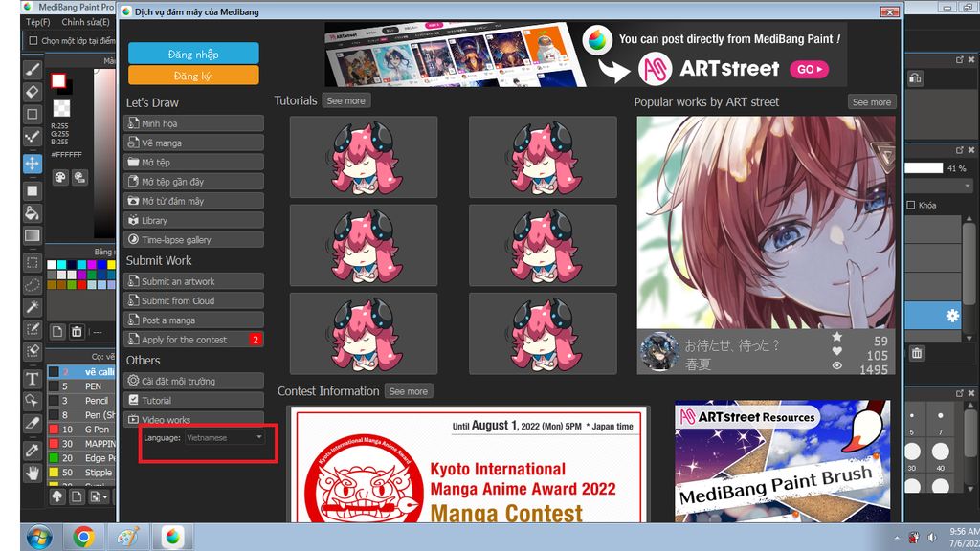This screenshot has width=980, height=551.
Task: Open the popular artwork thumbnail
Action: (767, 223)
